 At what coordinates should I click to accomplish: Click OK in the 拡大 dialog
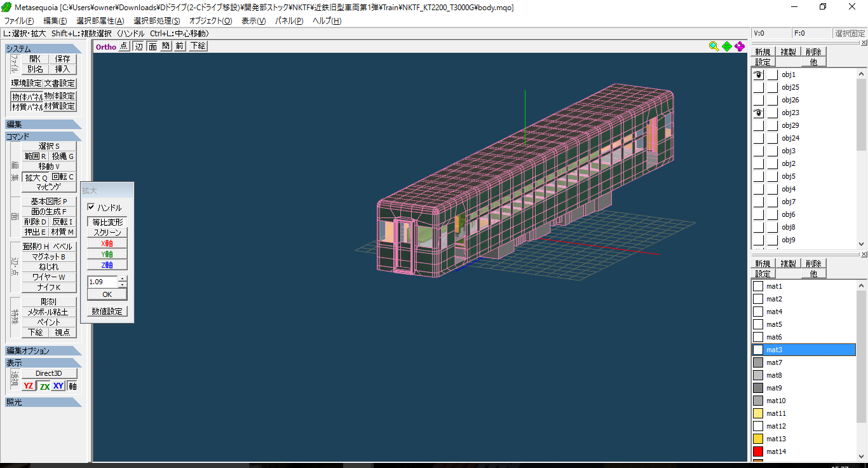pos(107,294)
